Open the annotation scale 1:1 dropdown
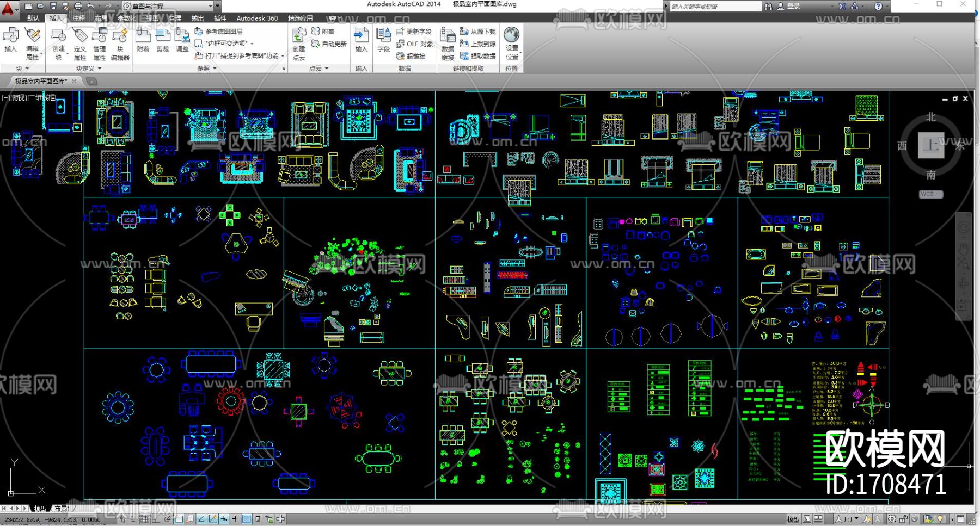Screen dimensions: 980x526 click(x=848, y=519)
